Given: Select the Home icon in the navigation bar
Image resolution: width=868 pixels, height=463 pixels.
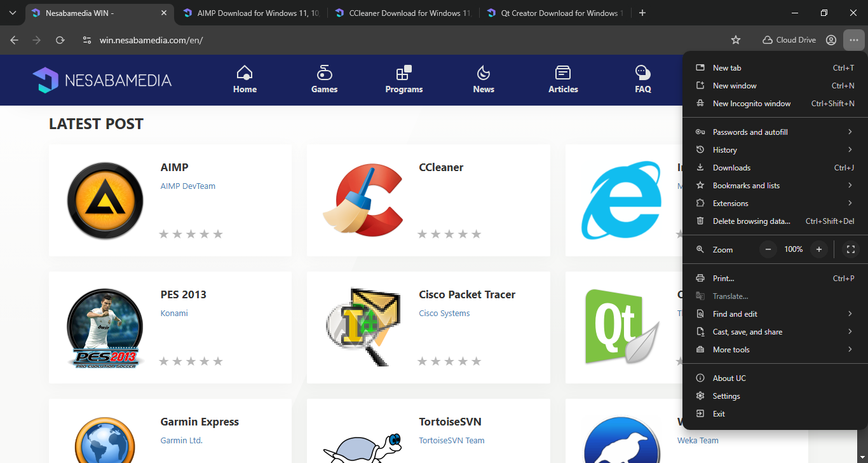Looking at the screenshot, I should tap(245, 73).
